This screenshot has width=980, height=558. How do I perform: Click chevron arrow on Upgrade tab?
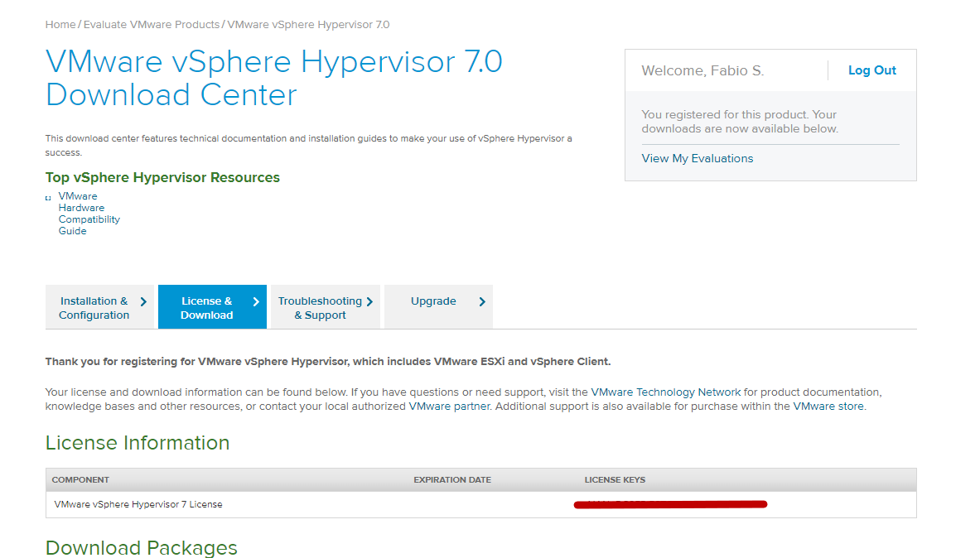coord(482,302)
